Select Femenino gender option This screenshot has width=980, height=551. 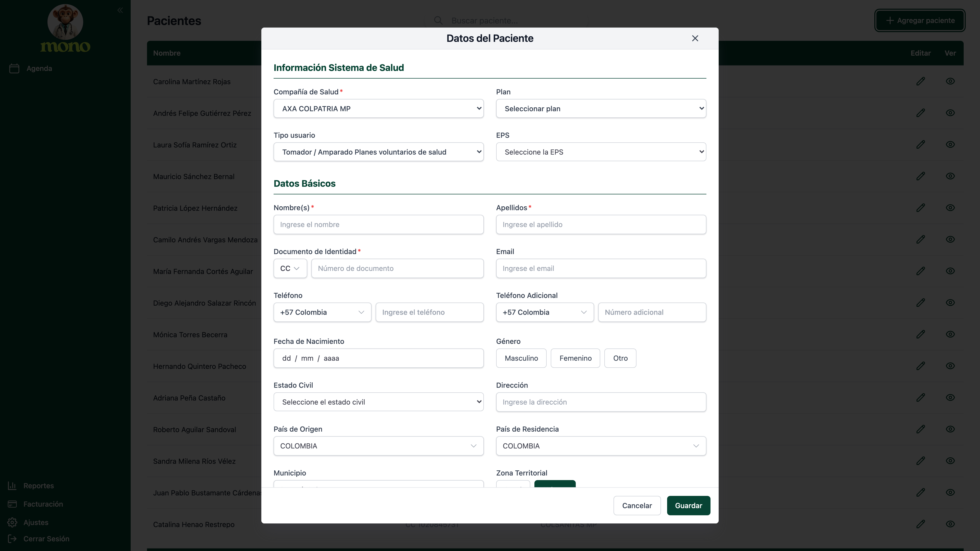coord(575,358)
